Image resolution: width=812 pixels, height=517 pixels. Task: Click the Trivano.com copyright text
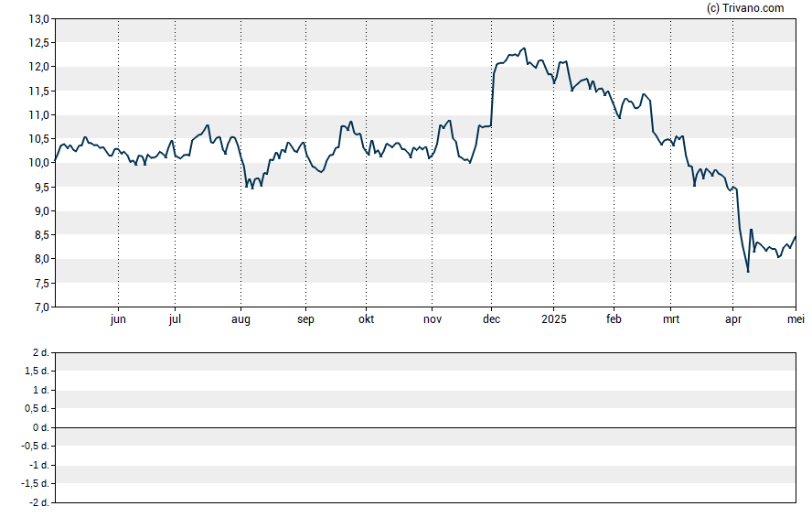tap(745, 7)
